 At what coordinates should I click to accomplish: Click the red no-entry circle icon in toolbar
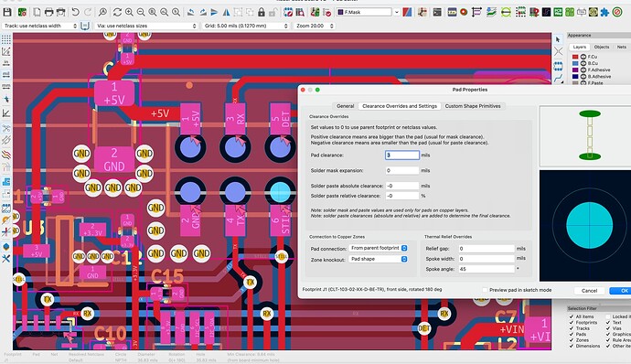point(617,13)
